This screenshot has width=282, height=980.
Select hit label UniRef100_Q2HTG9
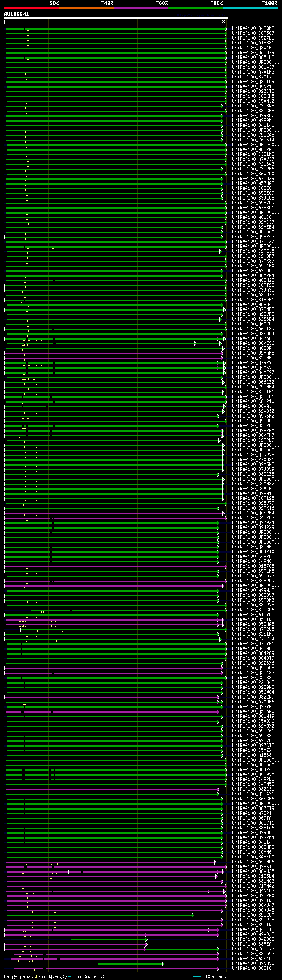click(253, 81)
